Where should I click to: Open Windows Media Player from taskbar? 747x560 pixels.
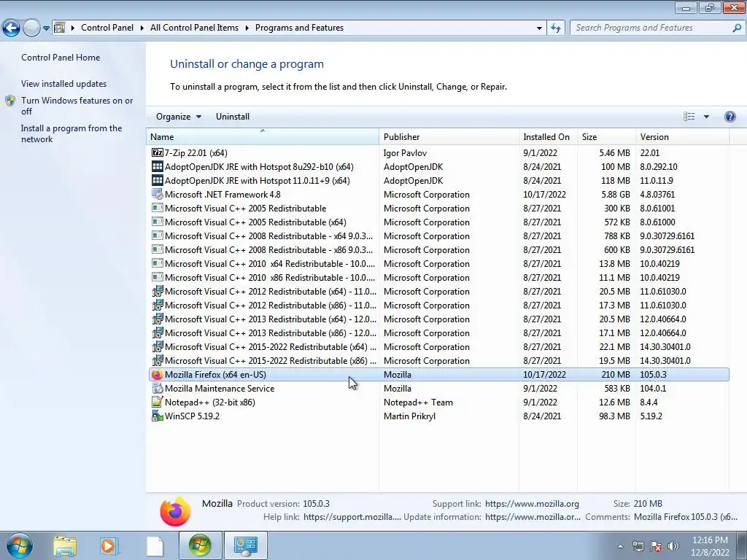point(109,545)
